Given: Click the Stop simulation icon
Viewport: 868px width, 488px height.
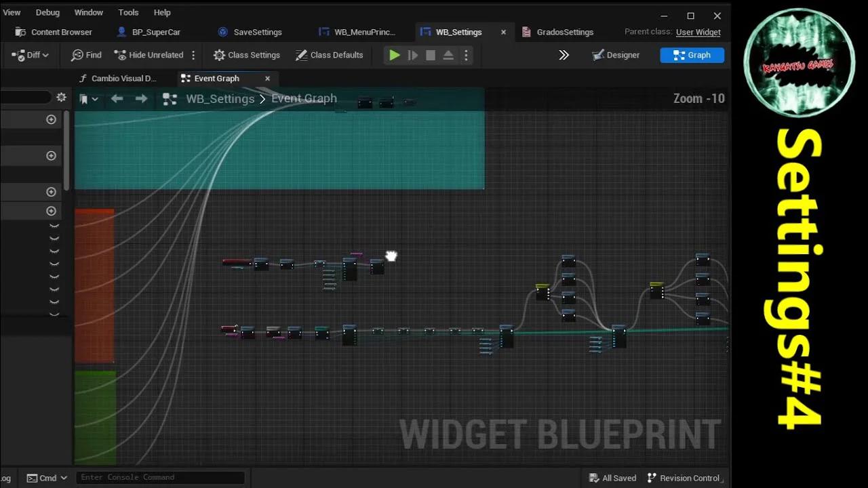Looking at the screenshot, I should point(430,55).
